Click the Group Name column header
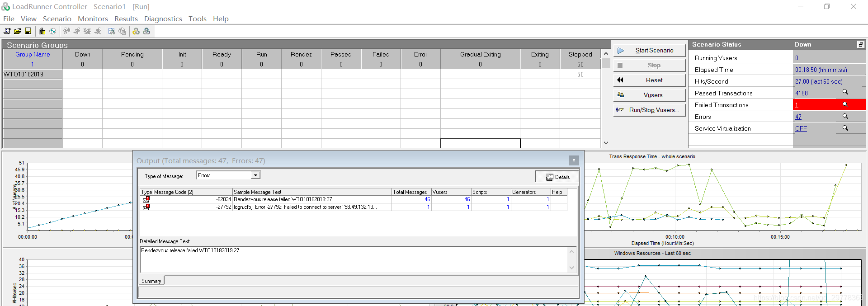The height and width of the screenshot is (306, 868). (33, 54)
